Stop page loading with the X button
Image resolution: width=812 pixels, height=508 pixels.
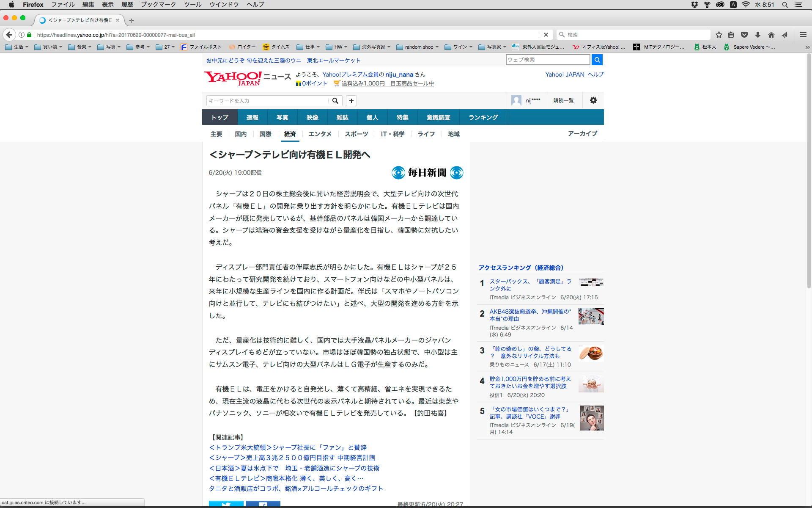(x=546, y=35)
